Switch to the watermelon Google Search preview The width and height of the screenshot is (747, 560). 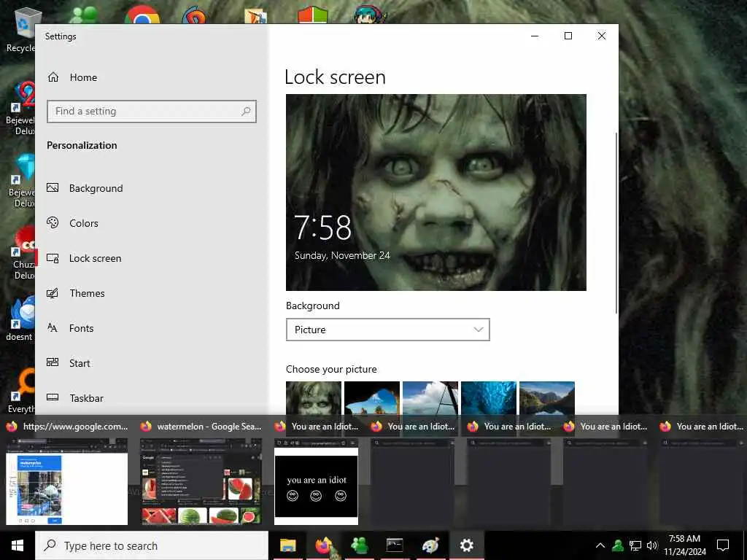(x=201, y=481)
